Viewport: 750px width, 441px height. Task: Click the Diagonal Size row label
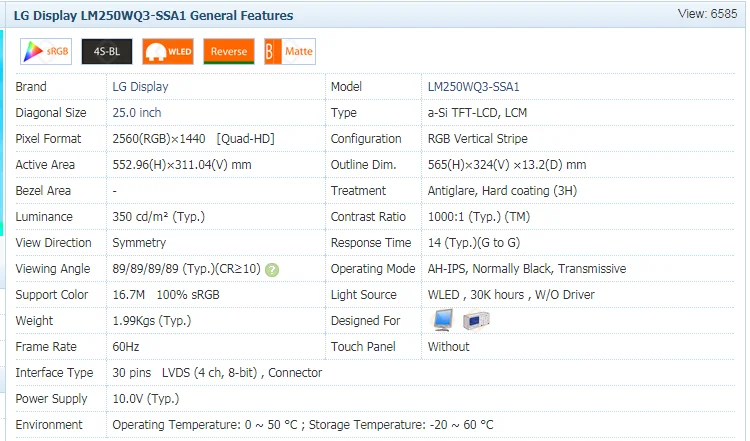[51, 112]
